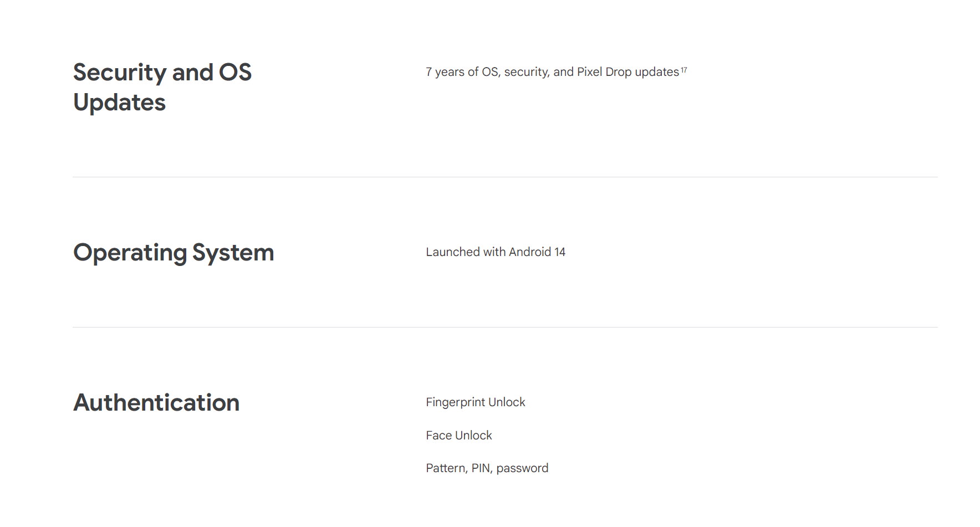Open footnote 17 superscript link
980x527 pixels.
[x=684, y=70]
